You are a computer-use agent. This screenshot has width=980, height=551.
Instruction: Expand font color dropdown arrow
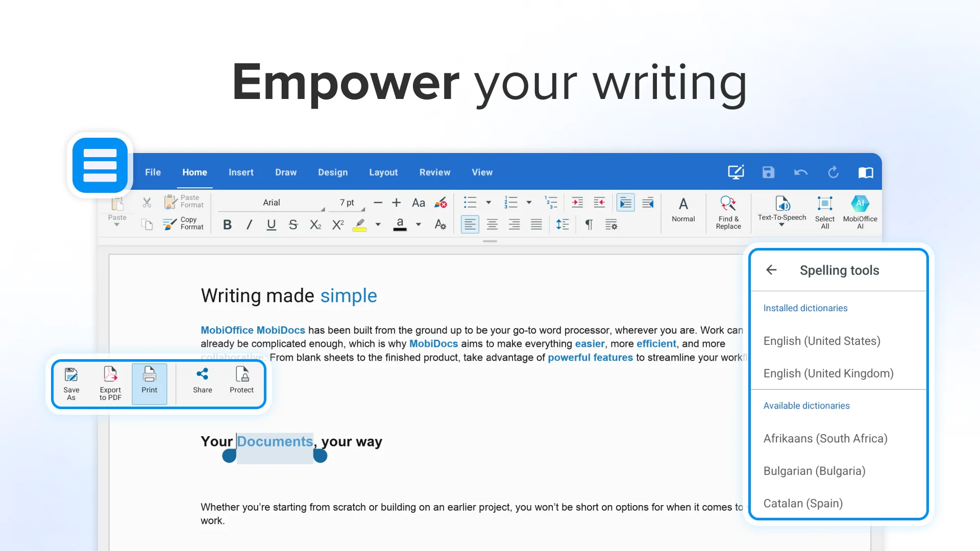pyautogui.click(x=419, y=224)
